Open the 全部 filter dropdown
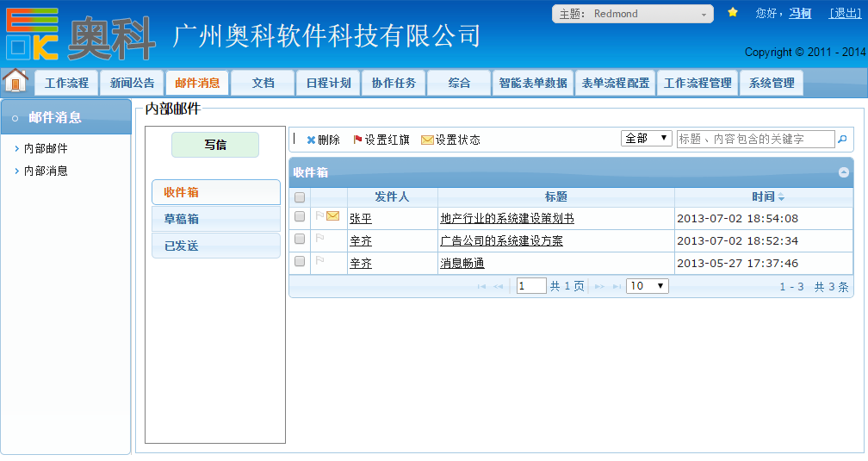 click(x=647, y=139)
